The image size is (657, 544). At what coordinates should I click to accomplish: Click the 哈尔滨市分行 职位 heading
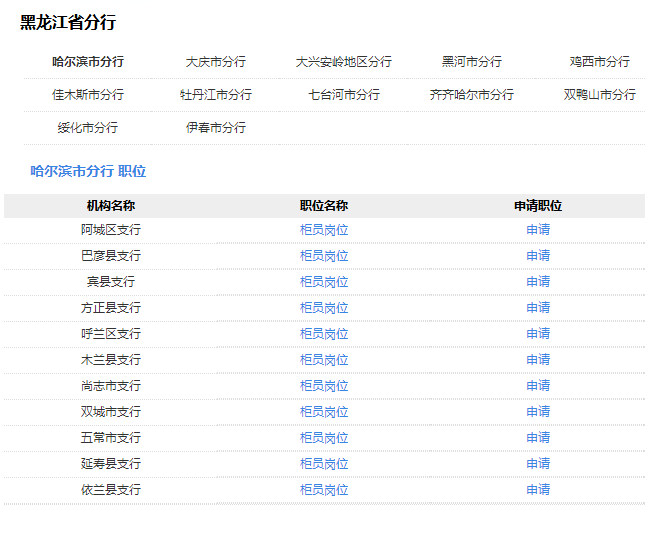click(x=88, y=171)
